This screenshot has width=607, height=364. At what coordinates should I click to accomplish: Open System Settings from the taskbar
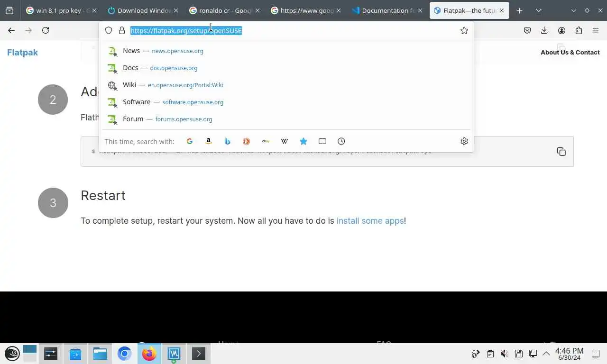pyautogui.click(x=51, y=354)
